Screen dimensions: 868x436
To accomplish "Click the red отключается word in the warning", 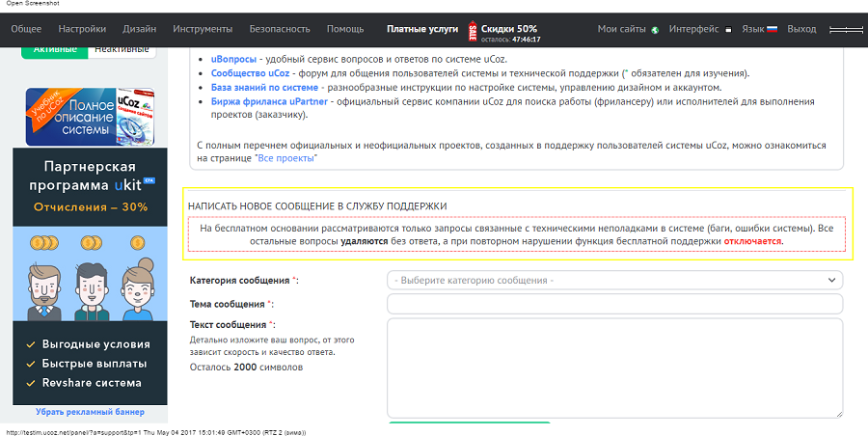I will [x=752, y=241].
